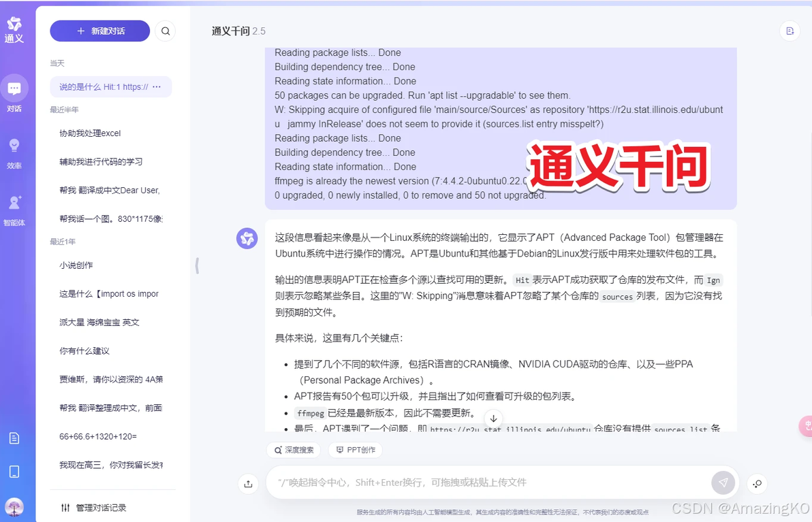The image size is (812, 522).
Task: Click the send message arrow icon
Action: tap(723, 482)
